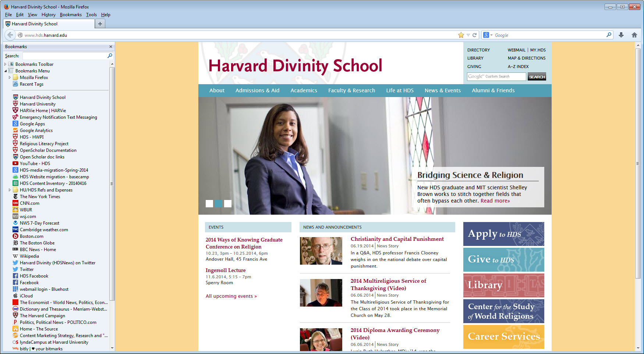Image resolution: width=644 pixels, height=354 pixels.
Task: Close the Bookmarks sidebar with the X
Action: pos(111,47)
